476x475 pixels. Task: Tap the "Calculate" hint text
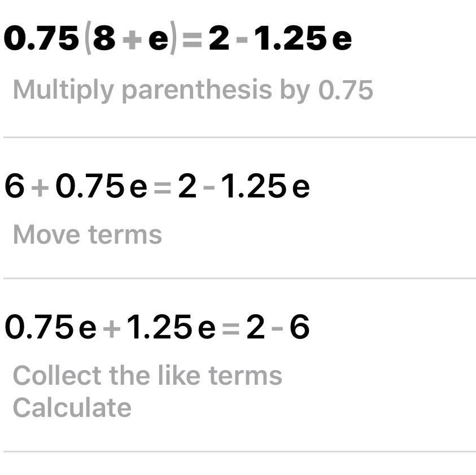coord(72,407)
